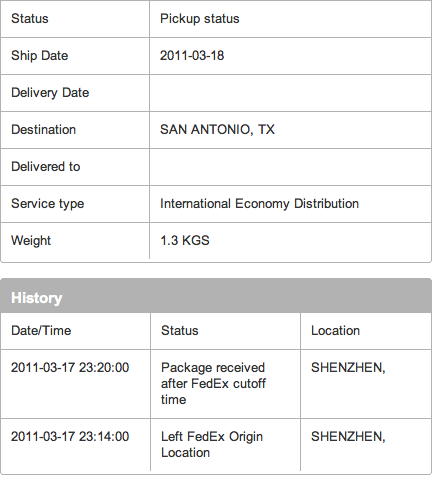The width and height of the screenshot is (433, 477).
Task: Click the SAN ANTONIO, TX destination
Action: coord(217,130)
